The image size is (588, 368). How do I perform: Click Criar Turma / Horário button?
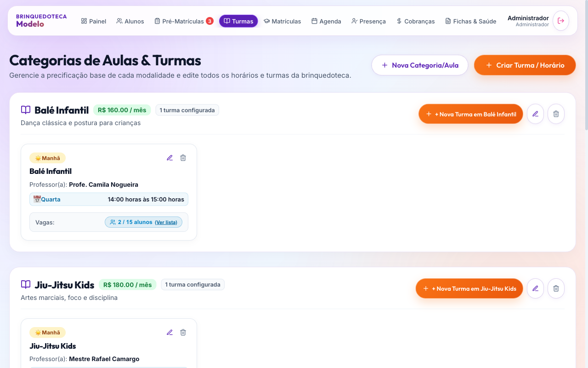point(525,65)
